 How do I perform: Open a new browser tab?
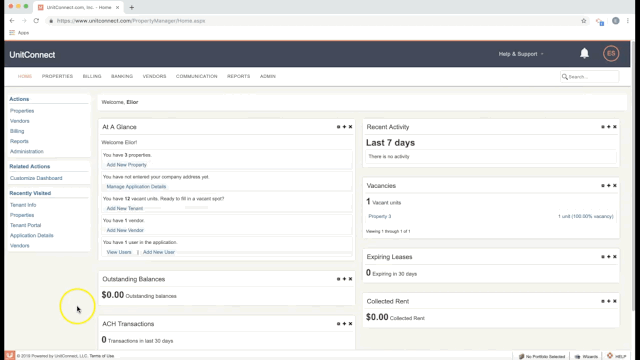[131, 7]
